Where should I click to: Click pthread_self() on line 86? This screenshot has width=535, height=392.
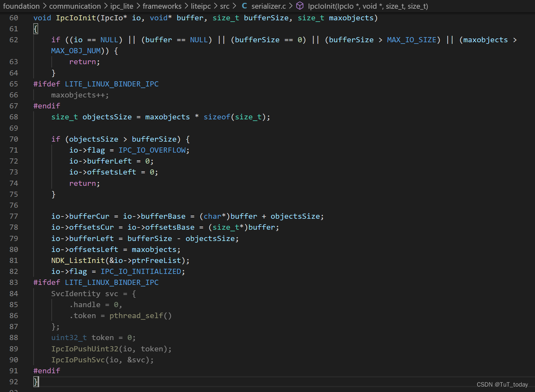[x=140, y=316]
